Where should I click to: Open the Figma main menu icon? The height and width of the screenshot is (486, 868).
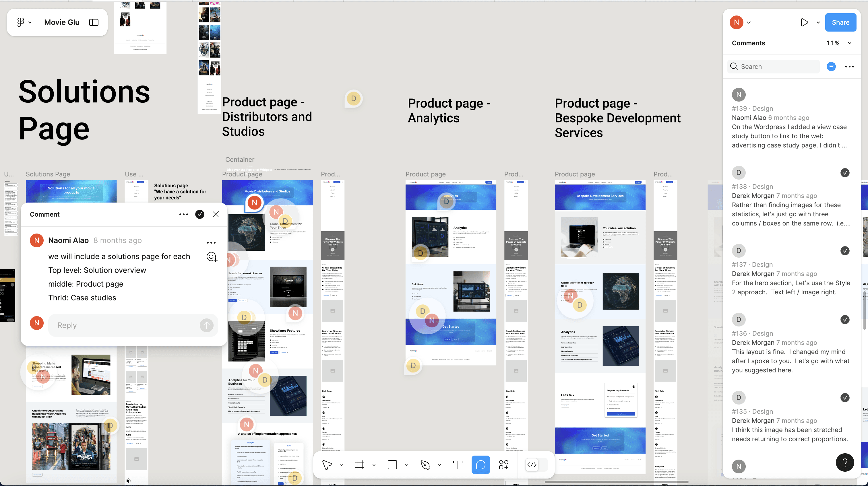point(21,22)
